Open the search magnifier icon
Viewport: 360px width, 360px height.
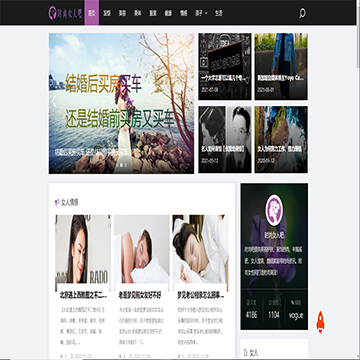pos(302,13)
